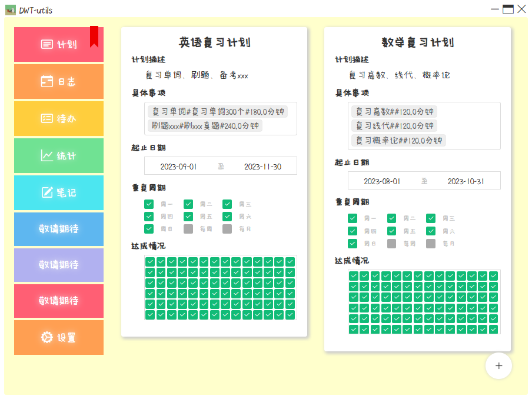The width and height of the screenshot is (532, 399).
Task: Go to the 待办 (To-do) section
Action: tap(59, 118)
